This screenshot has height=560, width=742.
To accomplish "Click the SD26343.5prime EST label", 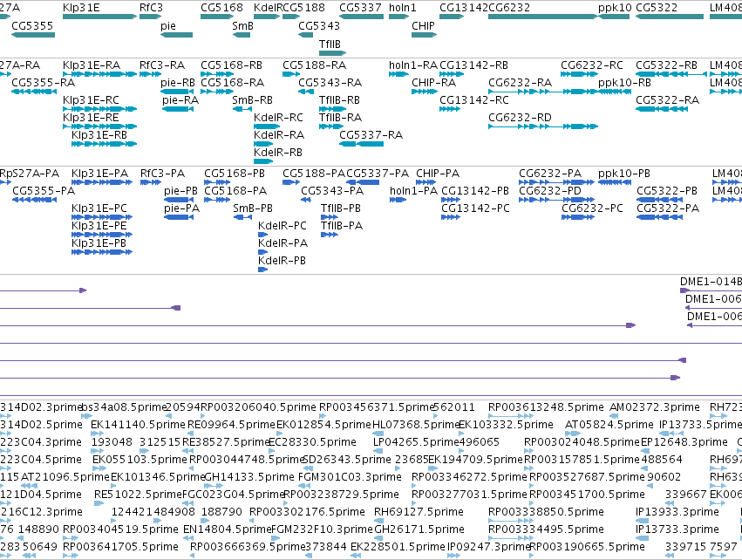I will (x=347, y=460).
